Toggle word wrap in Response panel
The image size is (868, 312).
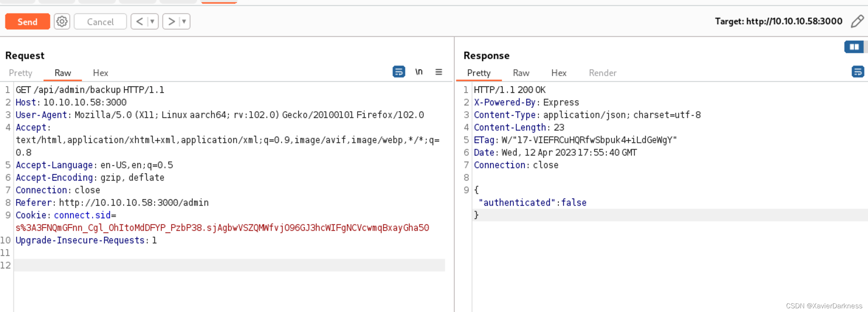[858, 72]
